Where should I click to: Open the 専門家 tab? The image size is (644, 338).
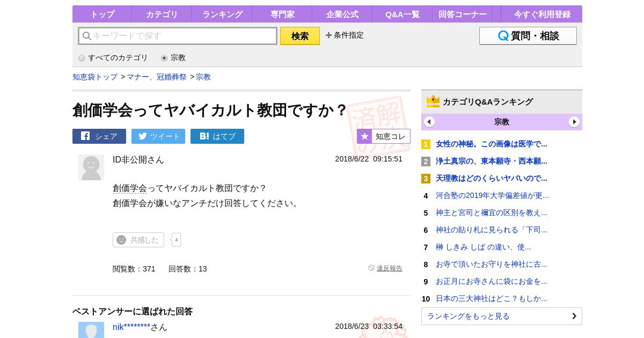click(282, 14)
